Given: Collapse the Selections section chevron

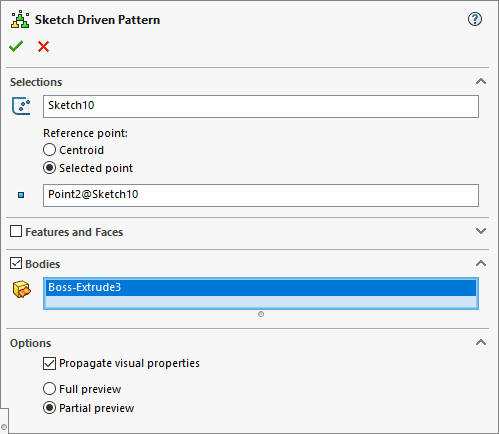Looking at the screenshot, I should [481, 81].
